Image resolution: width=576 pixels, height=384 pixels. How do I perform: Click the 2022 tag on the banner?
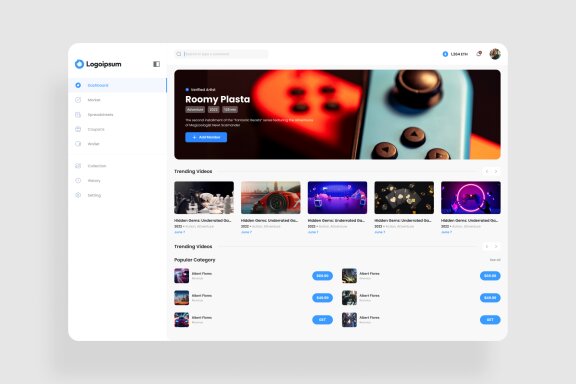click(x=213, y=110)
